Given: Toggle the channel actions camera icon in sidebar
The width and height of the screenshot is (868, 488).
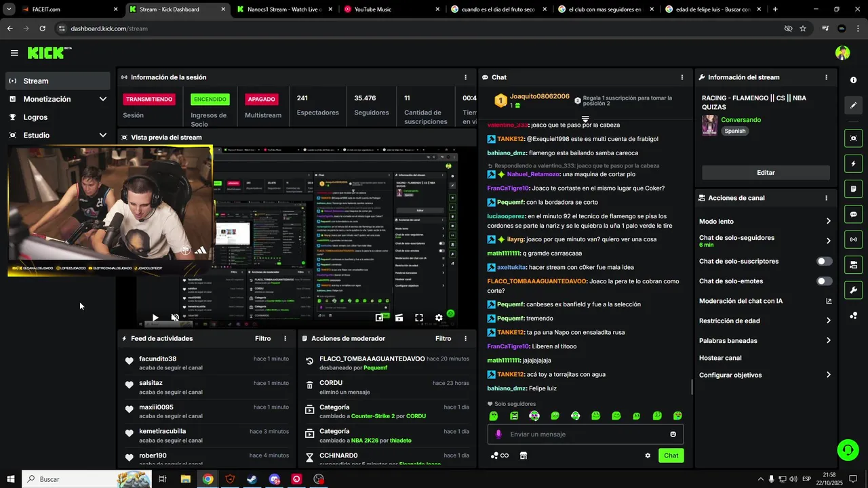Looking at the screenshot, I should (853, 264).
